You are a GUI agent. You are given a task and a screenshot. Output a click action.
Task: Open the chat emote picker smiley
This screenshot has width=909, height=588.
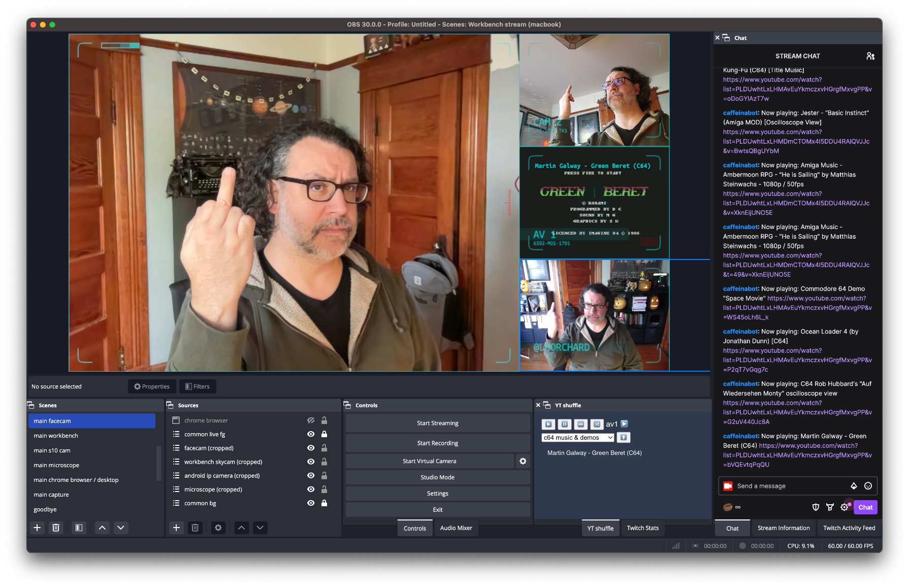coord(868,486)
